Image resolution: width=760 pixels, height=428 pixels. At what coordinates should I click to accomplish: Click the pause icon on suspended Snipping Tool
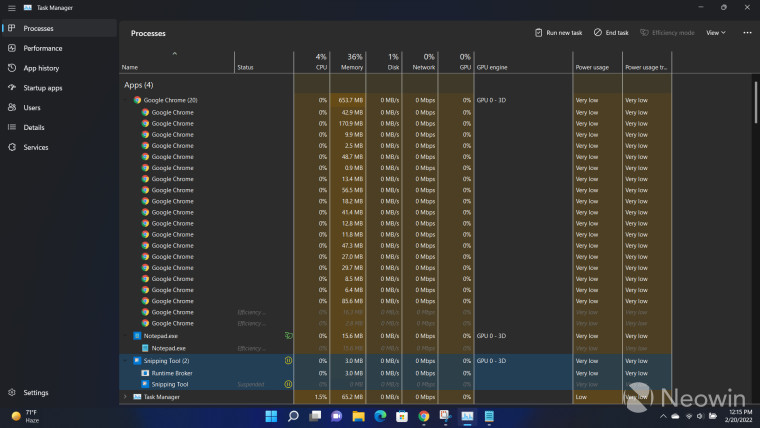(x=288, y=384)
